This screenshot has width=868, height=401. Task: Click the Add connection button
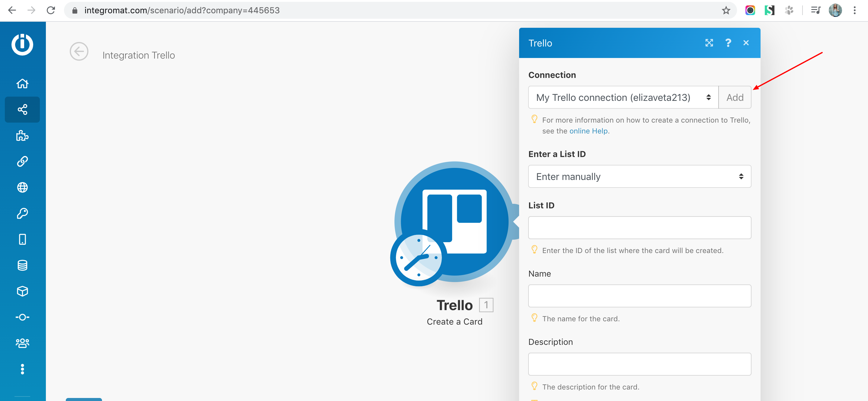coord(735,98)
